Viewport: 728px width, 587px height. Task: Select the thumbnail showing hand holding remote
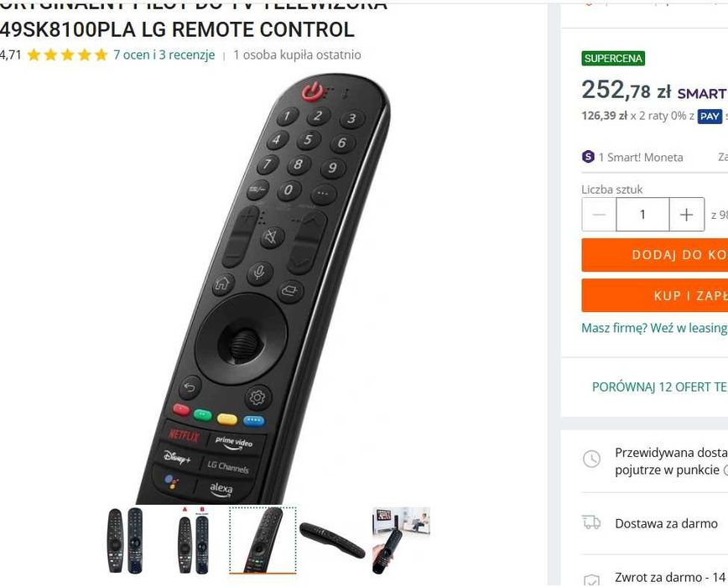click(x=401, y=541)
